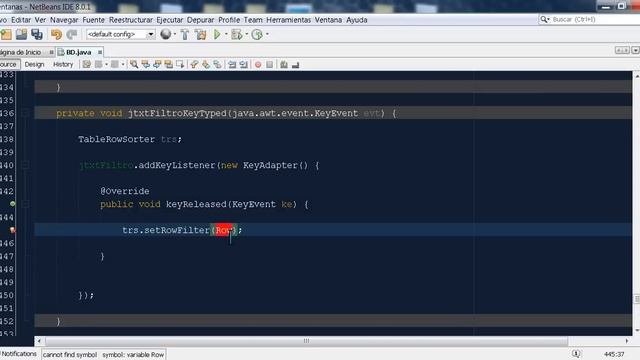Toggle bookmark on current line
The height and width of the screenshot is (360, 640).
pos(217,64)
